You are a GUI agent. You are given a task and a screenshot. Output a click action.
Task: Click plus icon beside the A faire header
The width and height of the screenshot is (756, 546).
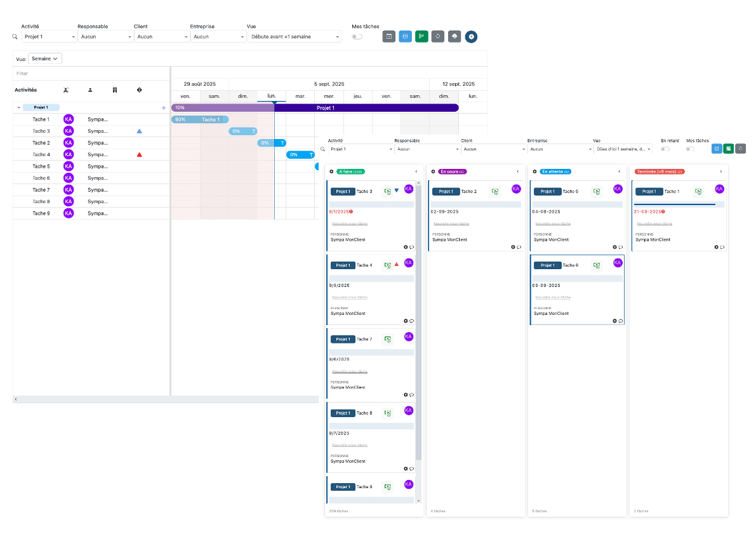(x=331, y=171)
